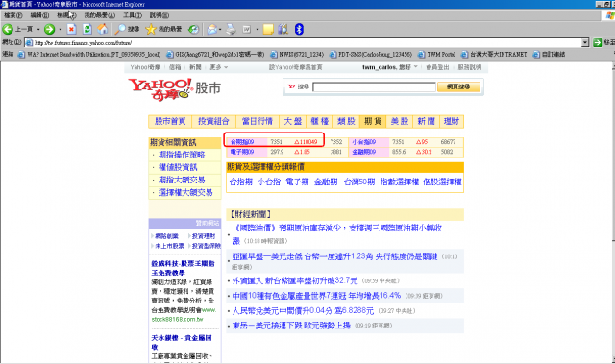Viewport: 615px width, 364px height.
Task: Open the 說明(H) menu
Action: pyautogui.click(x=160, y=15)
